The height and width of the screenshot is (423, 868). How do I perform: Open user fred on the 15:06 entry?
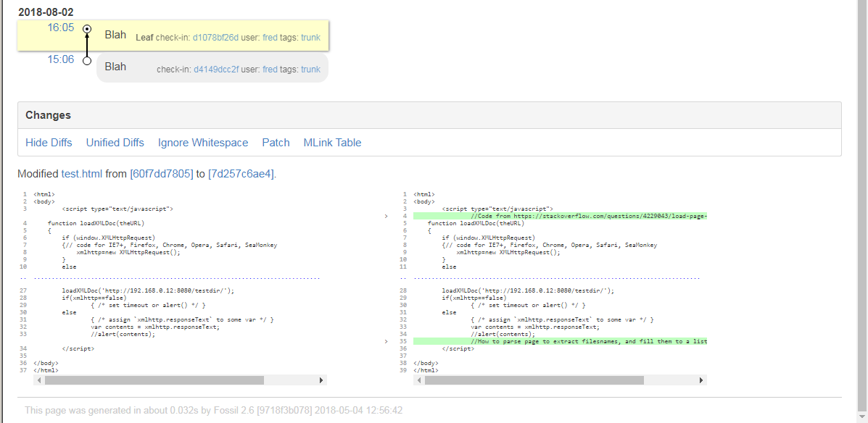coord(270,70)
